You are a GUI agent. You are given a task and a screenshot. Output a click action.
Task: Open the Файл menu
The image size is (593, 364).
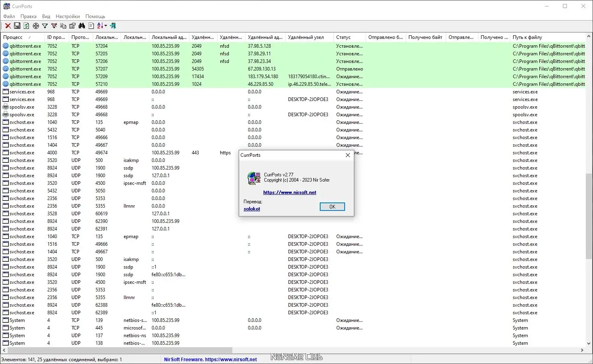9,16
